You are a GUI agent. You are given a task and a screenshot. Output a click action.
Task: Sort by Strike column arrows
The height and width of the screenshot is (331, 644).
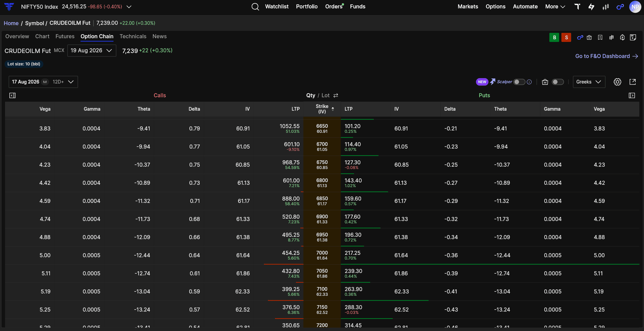tap(333, 109)
